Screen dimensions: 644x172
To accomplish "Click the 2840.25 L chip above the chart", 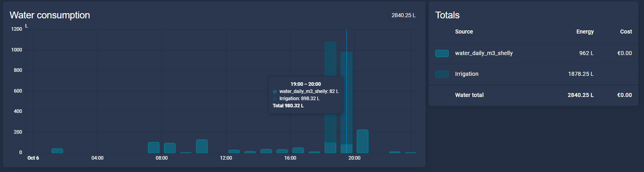I will (x=403, y=15).
